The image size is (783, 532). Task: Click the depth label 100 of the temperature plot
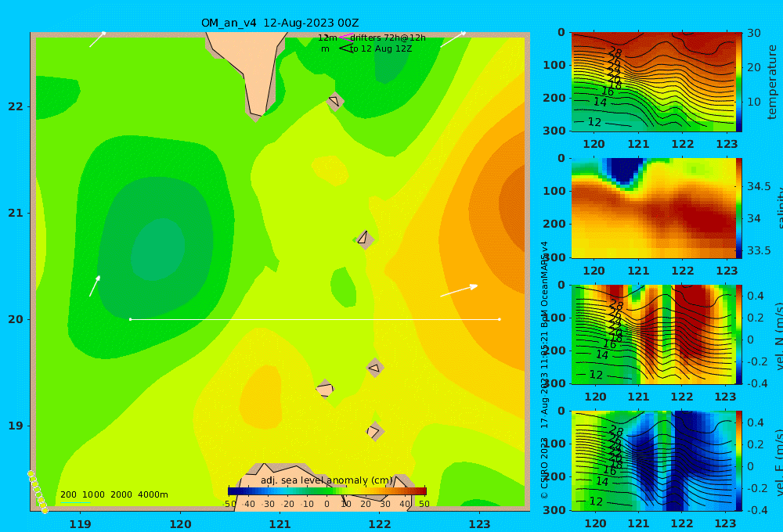coord(554,65)
